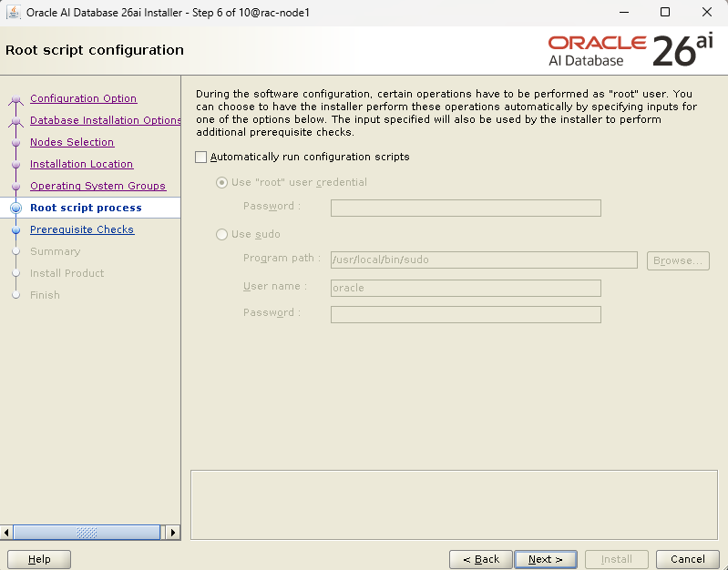Click the Back button
The image size is (728, 570).
[x=481, y=559]
